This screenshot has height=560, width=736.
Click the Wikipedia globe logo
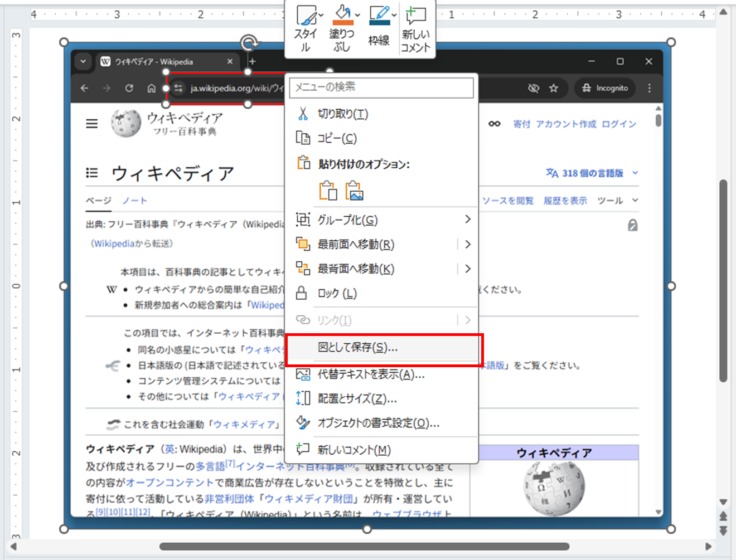point(126,123)
